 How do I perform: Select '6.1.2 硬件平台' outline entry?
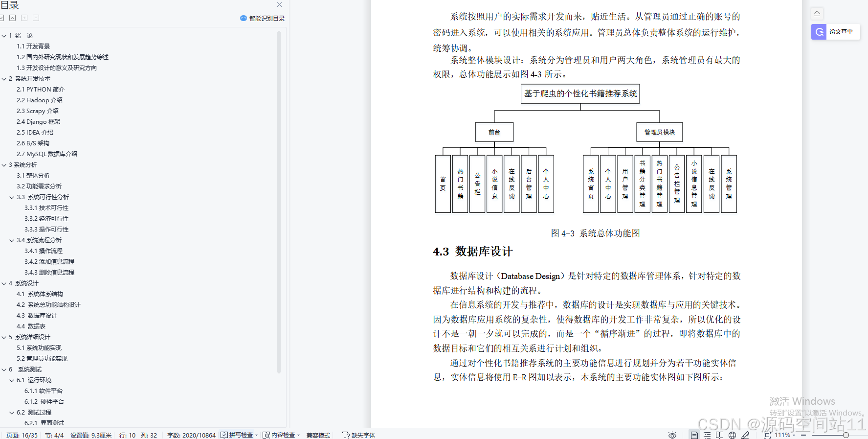pos(44,402)
